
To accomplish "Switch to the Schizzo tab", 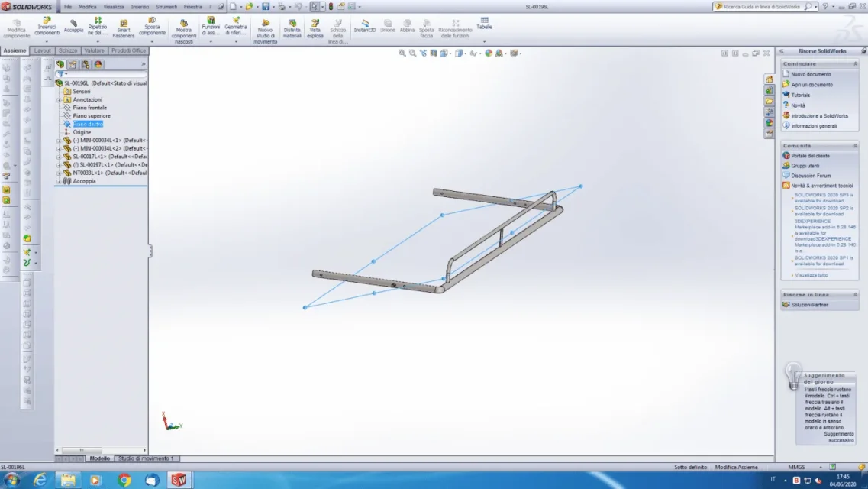I will coord(68,50).
